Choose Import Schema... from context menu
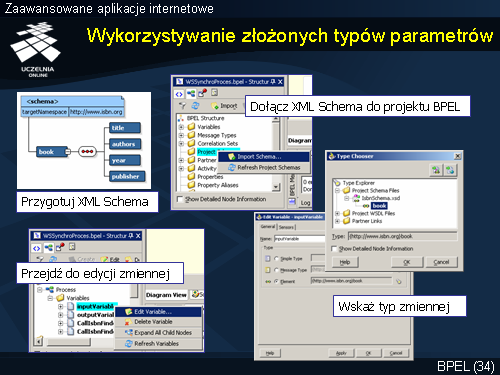The height and width of the screenshot is (375, 500). pyautogui.click(x=263, y=157)
